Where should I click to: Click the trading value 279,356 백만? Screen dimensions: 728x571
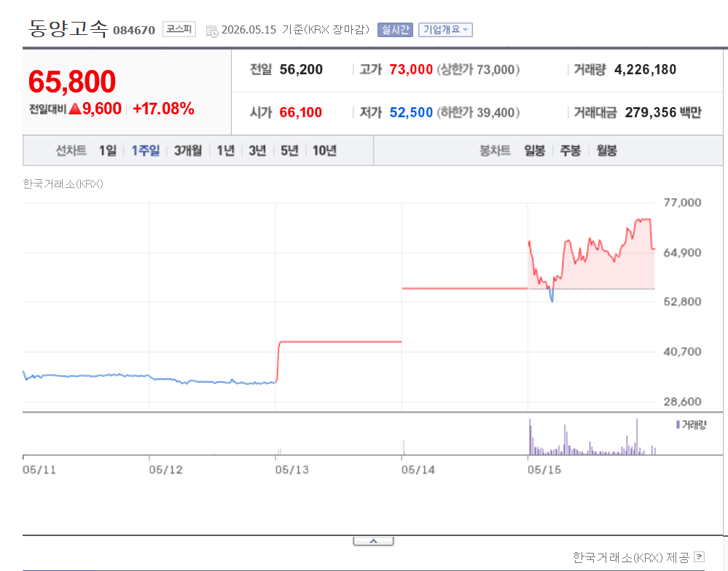tap(663, 112)
